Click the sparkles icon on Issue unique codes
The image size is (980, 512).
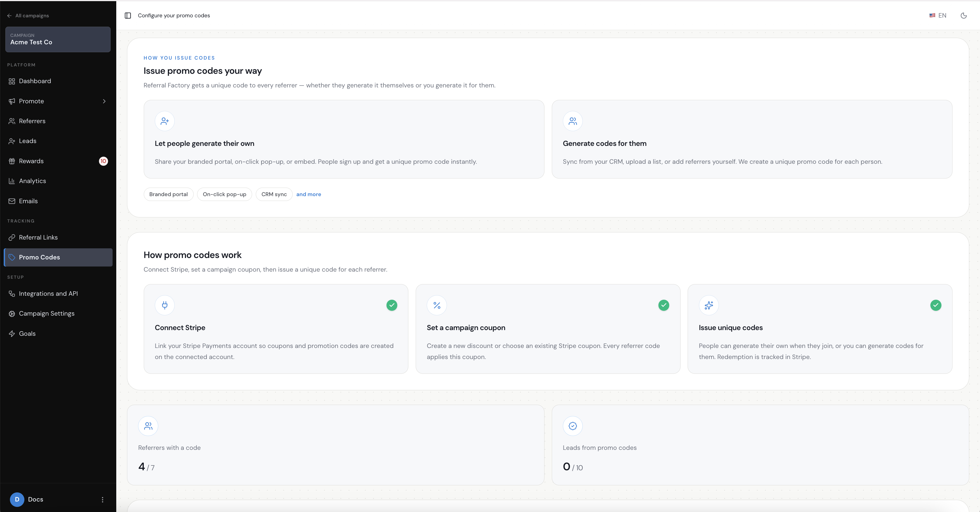click(709, 305)
